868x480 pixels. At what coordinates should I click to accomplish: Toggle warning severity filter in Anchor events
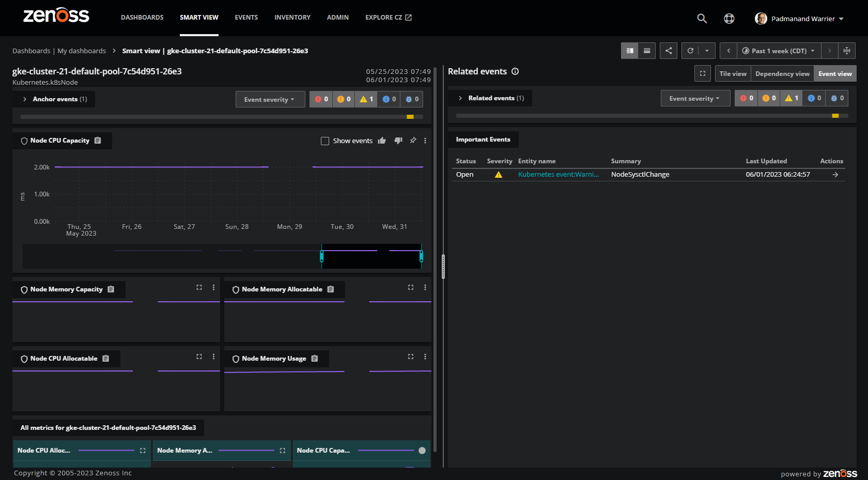366,99
